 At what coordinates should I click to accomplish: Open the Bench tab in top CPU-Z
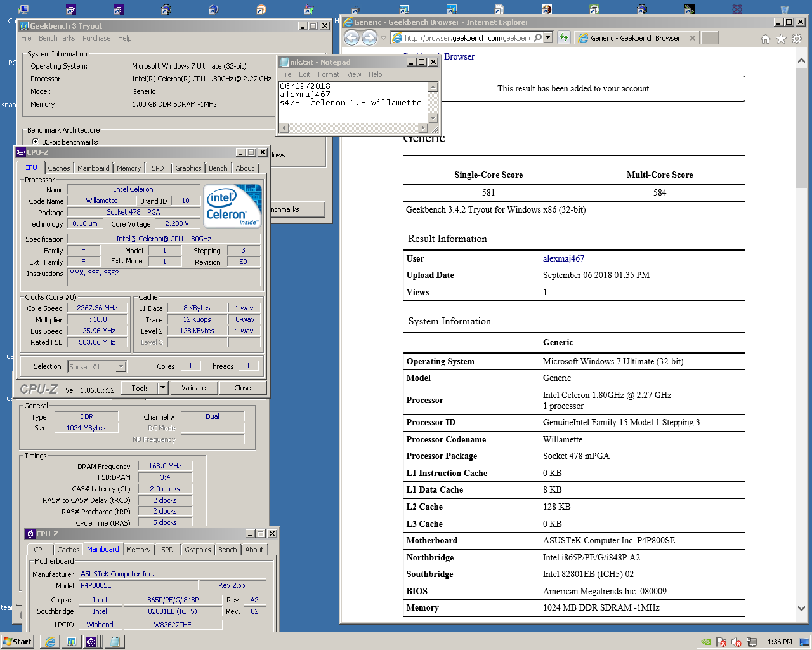(218, 168)
